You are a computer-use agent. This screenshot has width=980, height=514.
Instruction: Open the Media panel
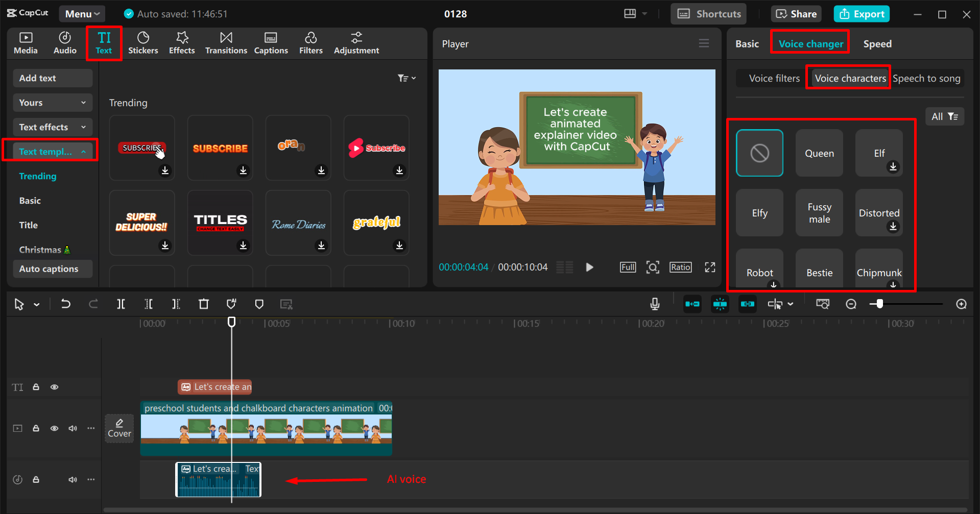26,43
